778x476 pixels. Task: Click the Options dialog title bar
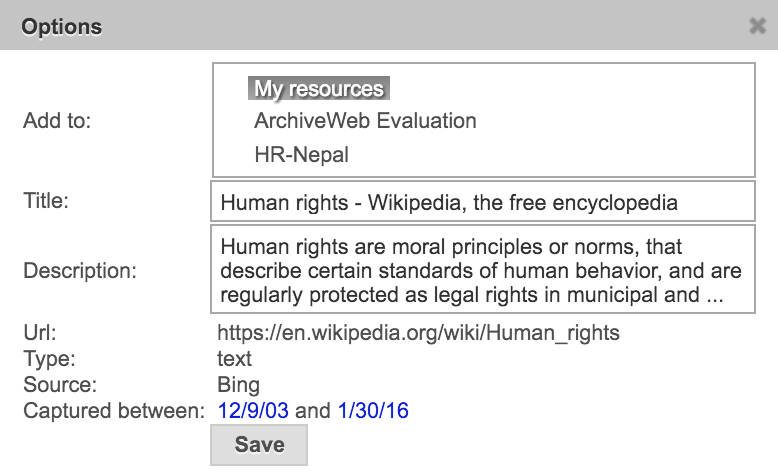coord(380,26)
